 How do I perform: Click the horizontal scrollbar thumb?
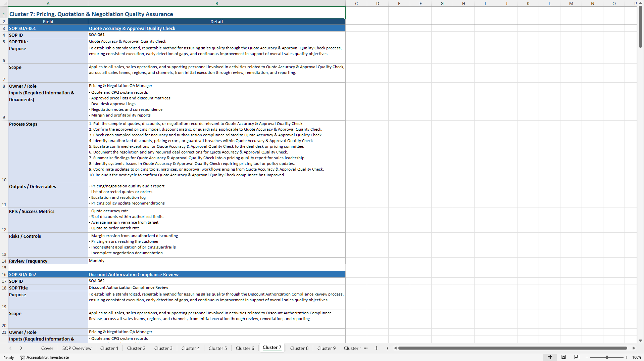pyautogui.click(x=512, y=348)
